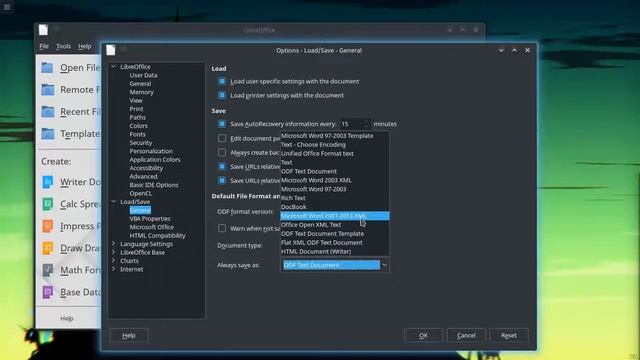The width and height of the screenshot is (640, 360).
Task: Open the Always save as dropdown arrow
Action: click(x=384, y=265)
